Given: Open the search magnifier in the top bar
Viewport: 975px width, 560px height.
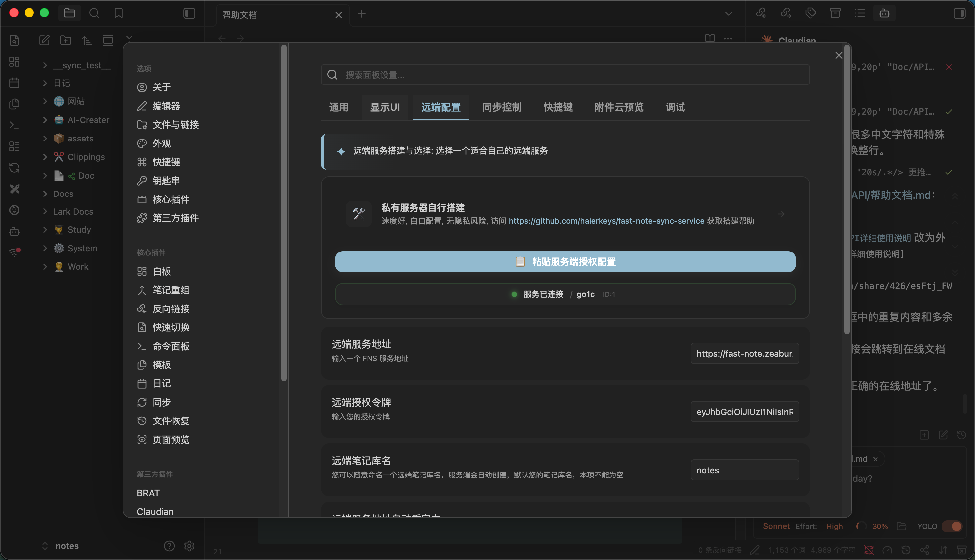Looking at the screenshot, I should pos(94,13).
